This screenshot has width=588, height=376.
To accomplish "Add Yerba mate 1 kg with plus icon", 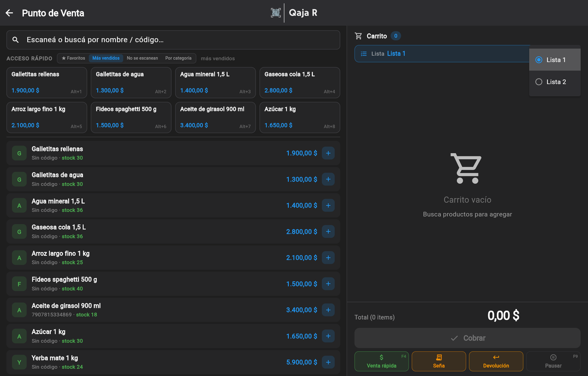I will [328, 362].
